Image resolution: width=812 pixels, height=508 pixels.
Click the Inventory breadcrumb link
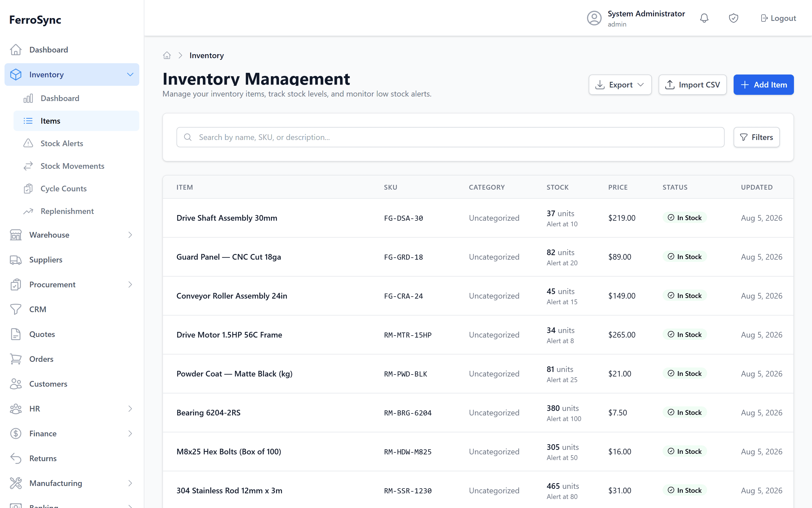(207, 55)
